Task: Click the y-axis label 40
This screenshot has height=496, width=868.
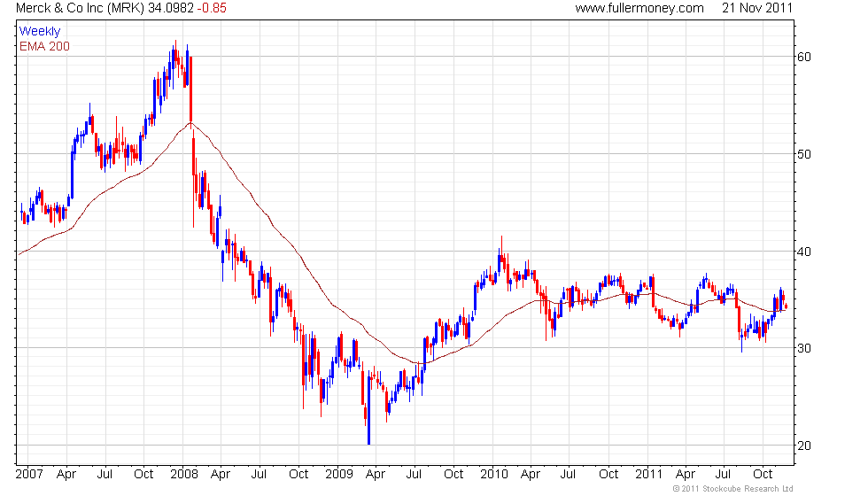Action: [x=804, y=252]
